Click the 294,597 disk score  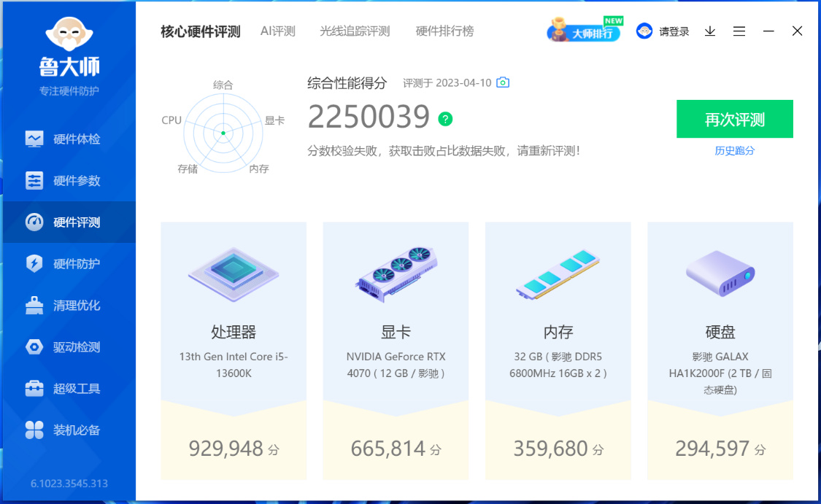click(712, 449)
